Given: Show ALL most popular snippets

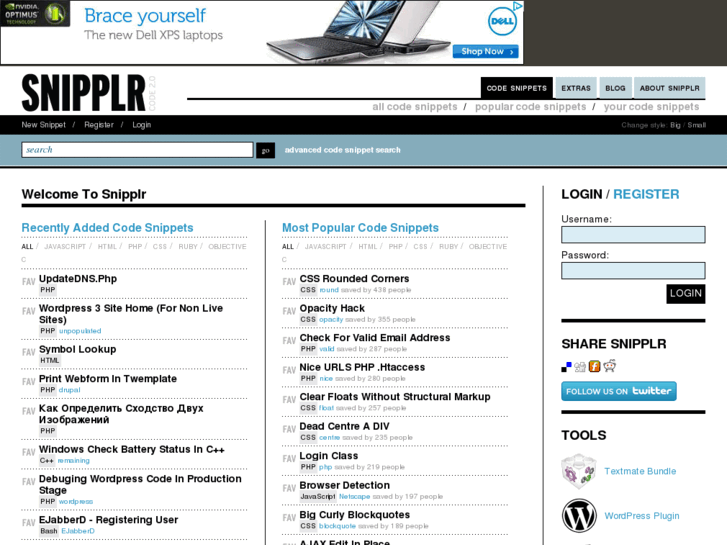Looking at the screenshot, I should [287, 246].
